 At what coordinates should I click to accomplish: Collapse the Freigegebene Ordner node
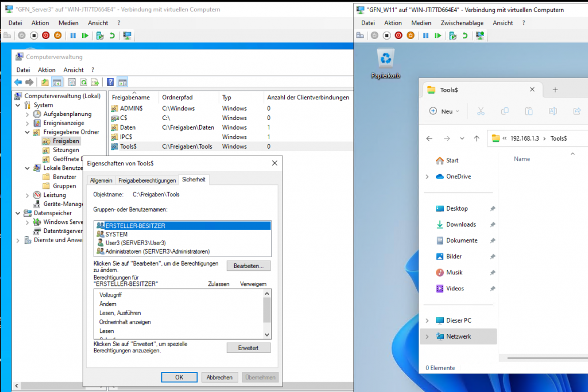tap(27, 132)
